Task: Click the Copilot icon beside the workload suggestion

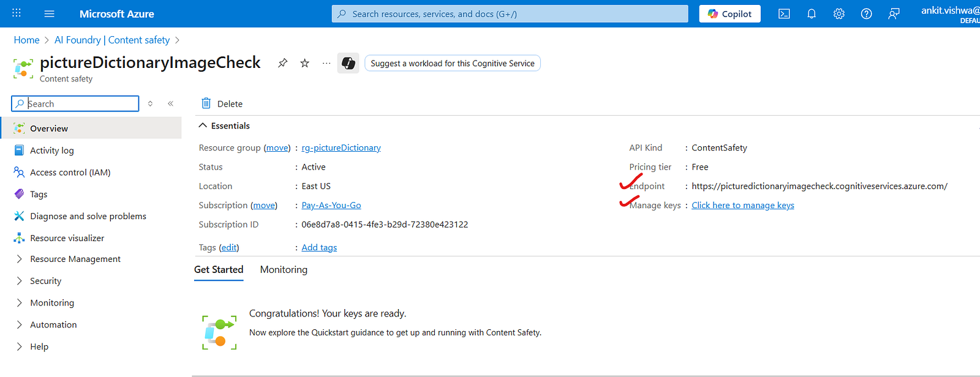Action: (x=348, y=63)
